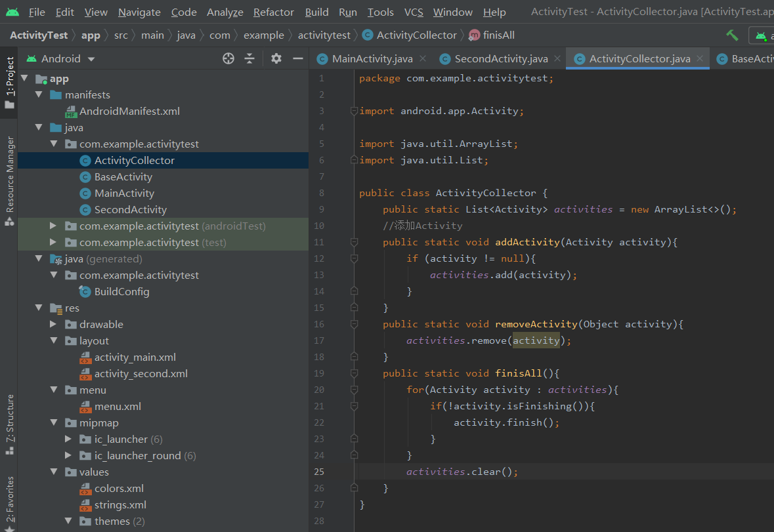Collapse the values folder
The image size is (774, 532).
point(54,472)
